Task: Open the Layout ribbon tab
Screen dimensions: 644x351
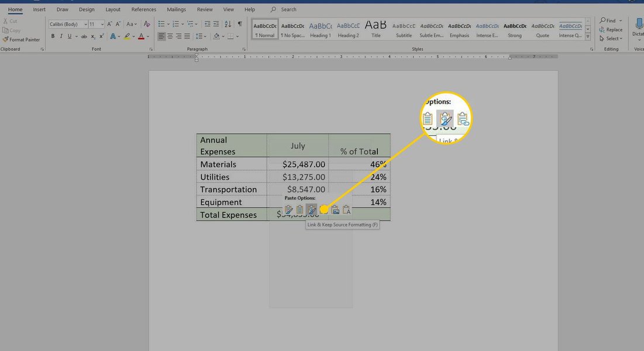Action: click(113, 9)
